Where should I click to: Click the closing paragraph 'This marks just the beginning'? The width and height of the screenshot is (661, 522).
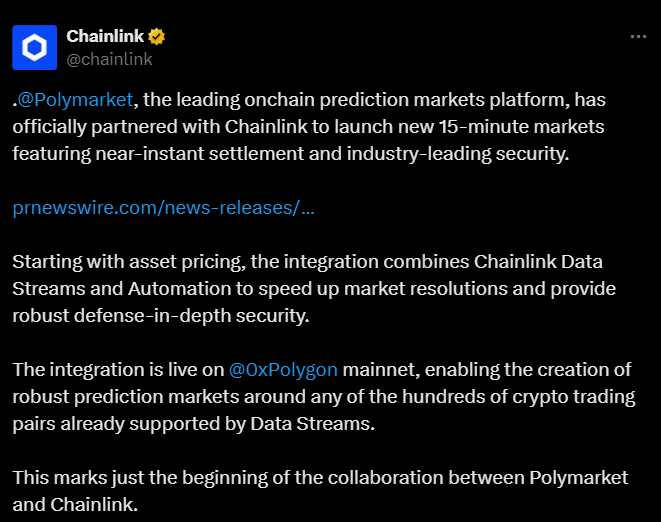320,491
